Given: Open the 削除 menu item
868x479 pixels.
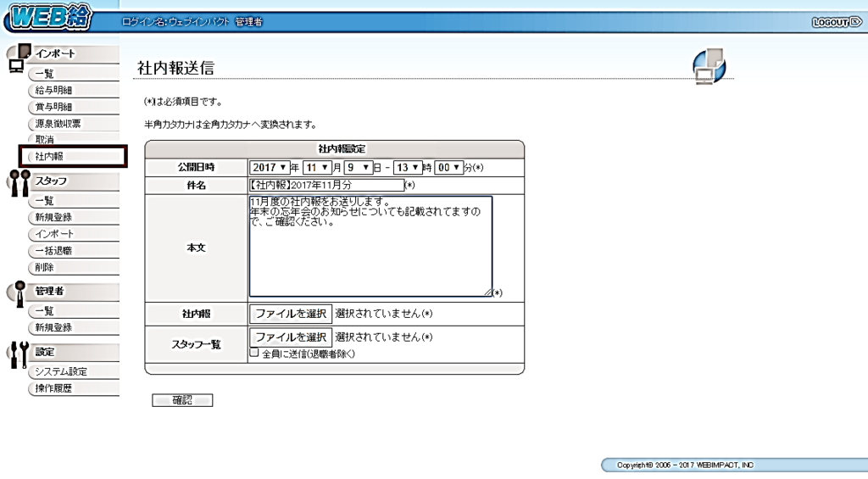Looking at the screenshot, I should coord(73,267).
